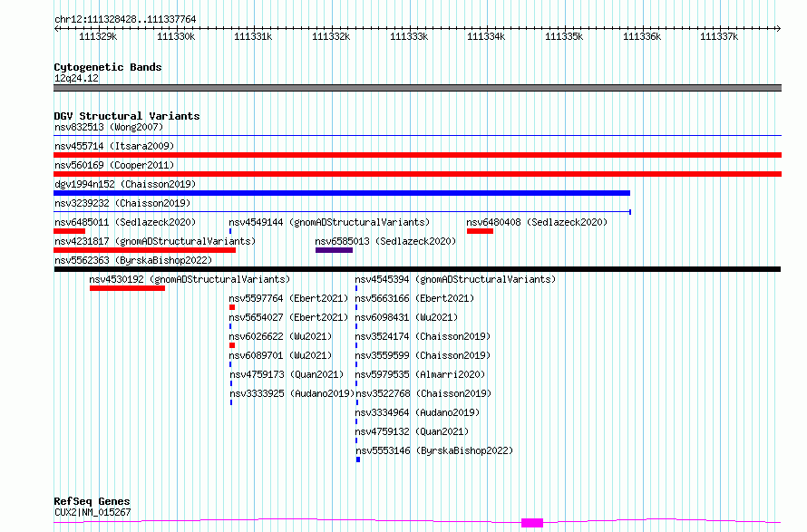
Task: Click the purple bar under nsv6585013
Action: pos(334,250)
